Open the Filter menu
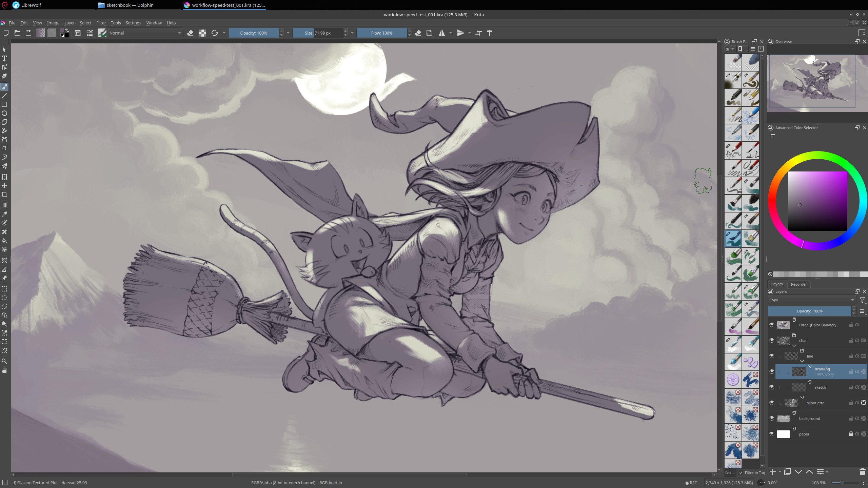868x488 pixels. click(101, 23)
